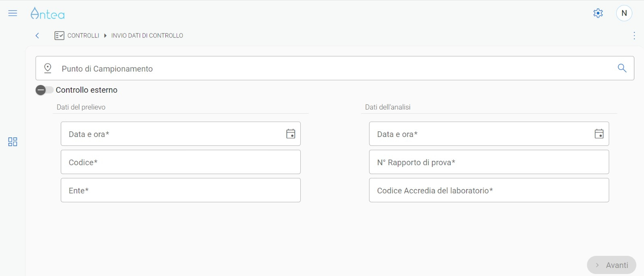Click the search magnifier in Punto di Campionamento
The width and height of the screenshot is (644, 276).
[x=622, y=68]
